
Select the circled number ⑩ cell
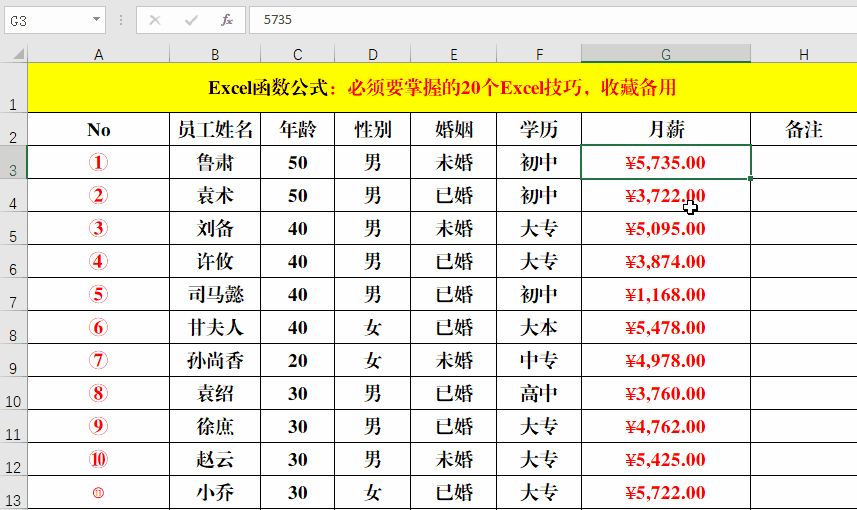coord(98,459)
